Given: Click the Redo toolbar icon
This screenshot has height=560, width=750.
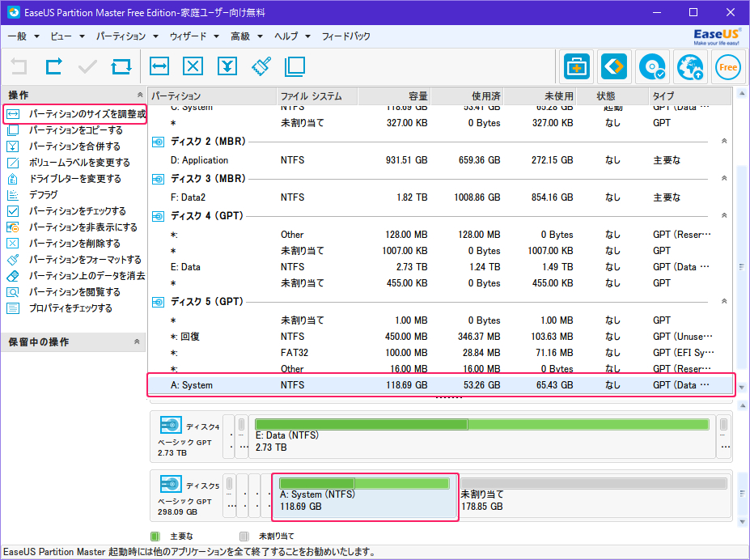Looking at the screenshot, I should pyautogui.click(x=53, y=66).
